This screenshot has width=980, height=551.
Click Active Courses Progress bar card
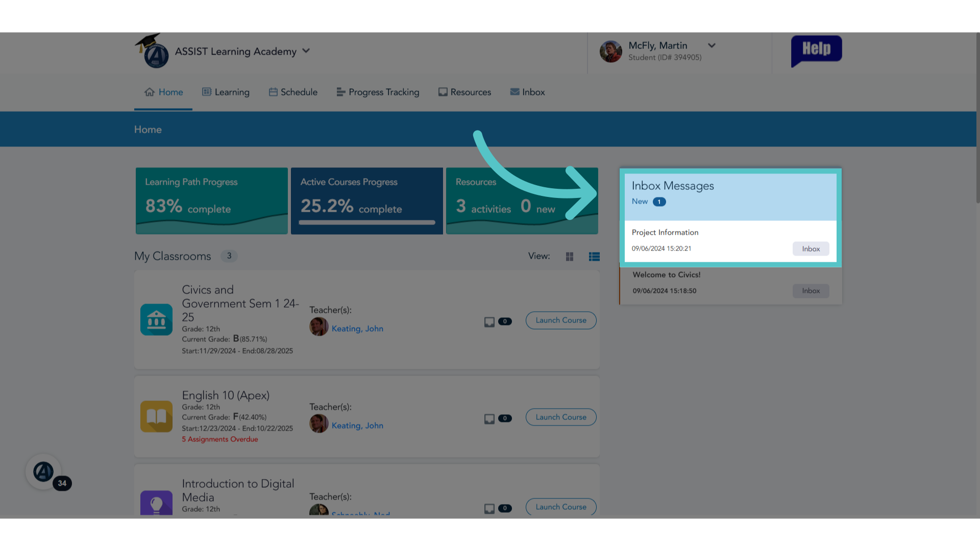(x=367, y=201)
